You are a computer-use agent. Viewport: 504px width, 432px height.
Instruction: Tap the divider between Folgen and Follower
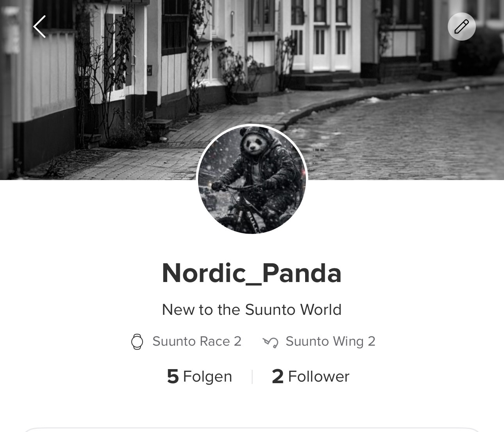(252, 377)
